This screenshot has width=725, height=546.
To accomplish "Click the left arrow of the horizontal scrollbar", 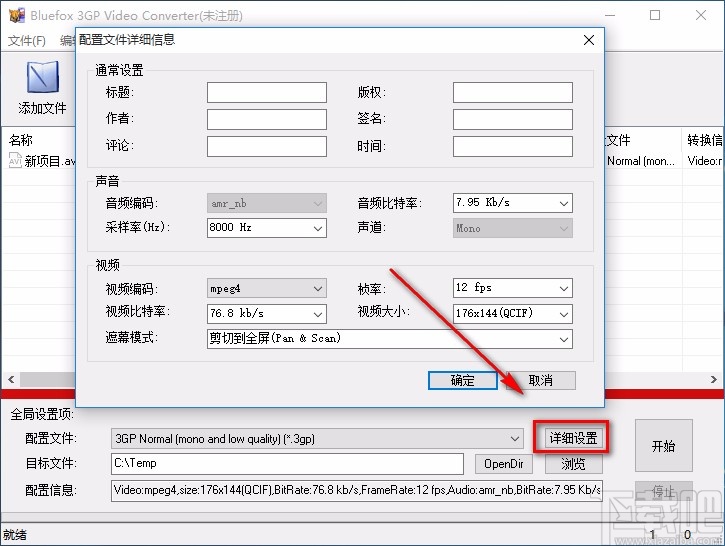I will 11,380.
